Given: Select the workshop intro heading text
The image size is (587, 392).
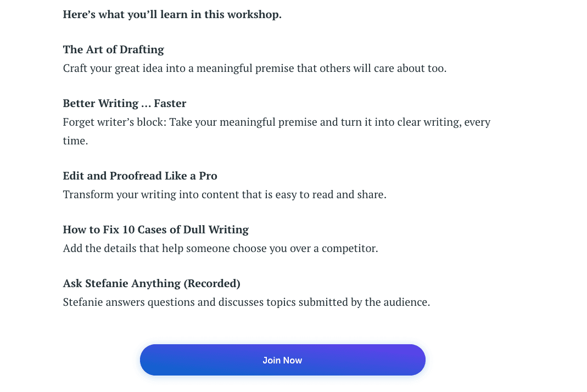Looking at the screenshot, I should click(x=172, y=14).
